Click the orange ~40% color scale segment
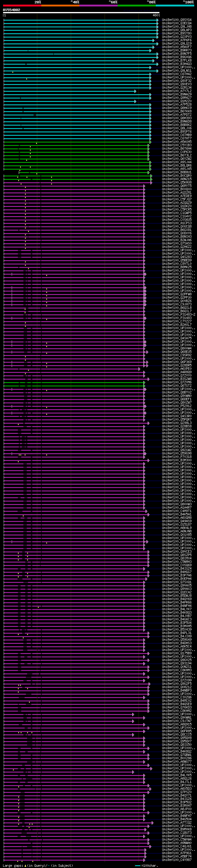Viewport: 197px width, 868px height. pos(61,6)
